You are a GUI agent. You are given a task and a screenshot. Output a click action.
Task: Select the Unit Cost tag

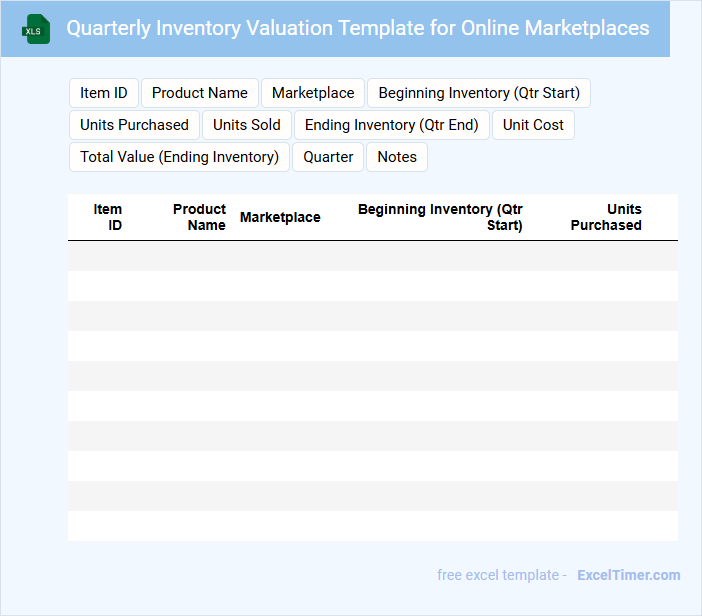pos(533,125)
